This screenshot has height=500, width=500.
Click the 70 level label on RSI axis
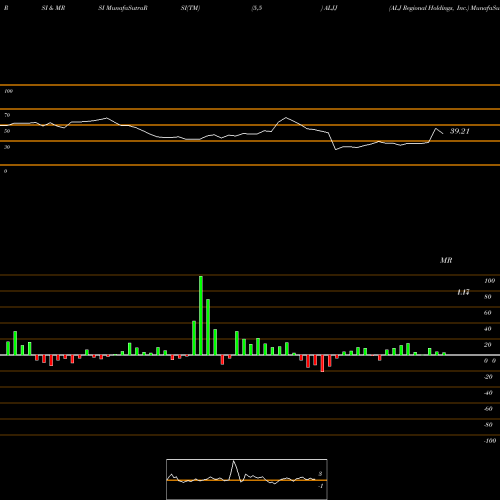(7, 115)
